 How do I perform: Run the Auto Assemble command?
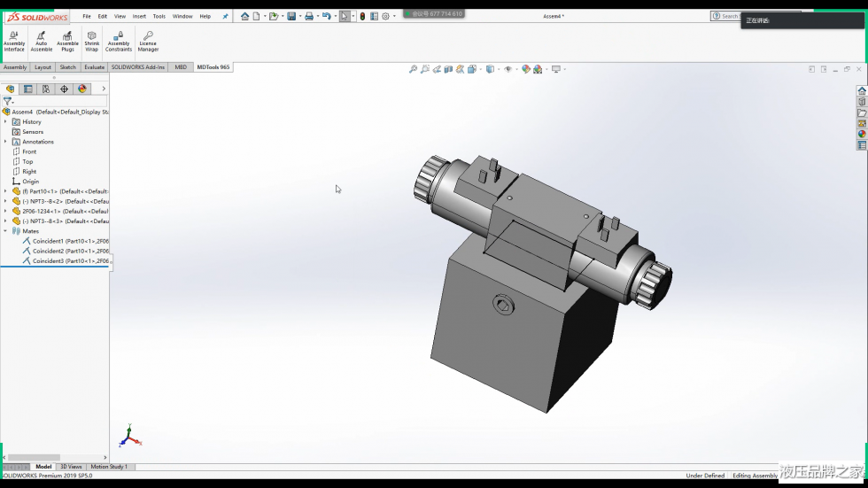point(42,41)
